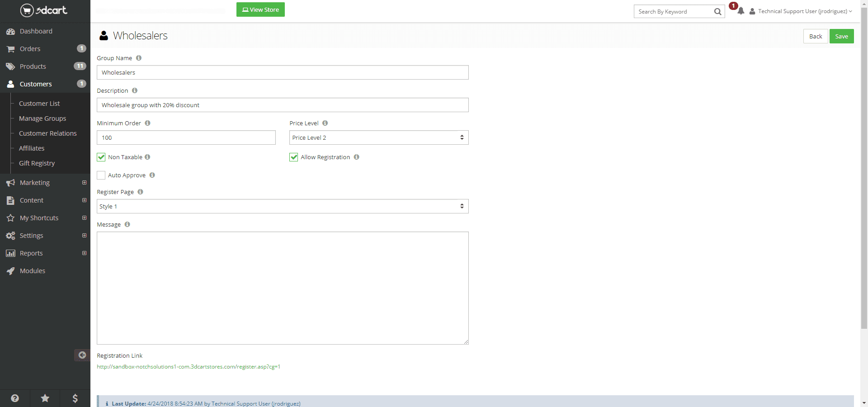Open the Price Level dropdown

(x=378, y=137)
